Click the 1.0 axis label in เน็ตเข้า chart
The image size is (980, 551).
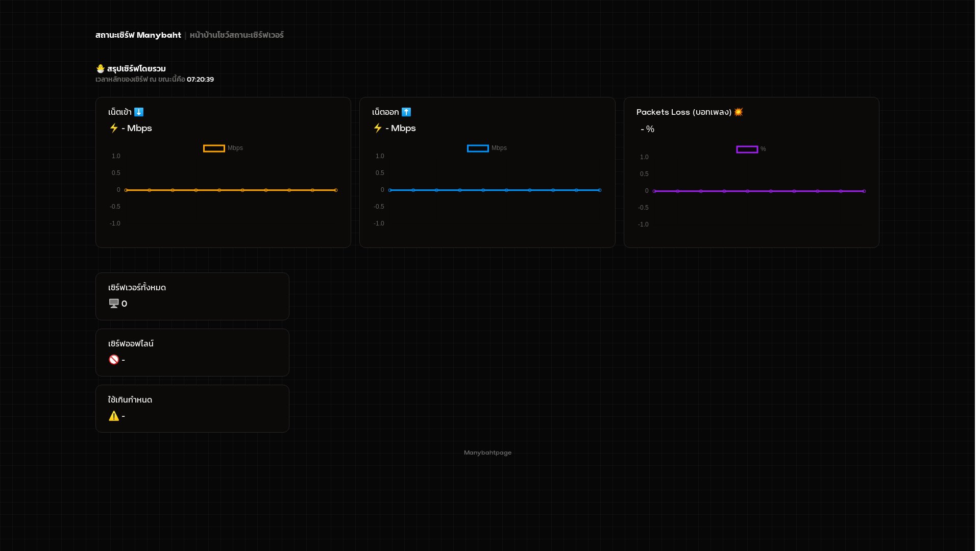(x=116, y=156)
